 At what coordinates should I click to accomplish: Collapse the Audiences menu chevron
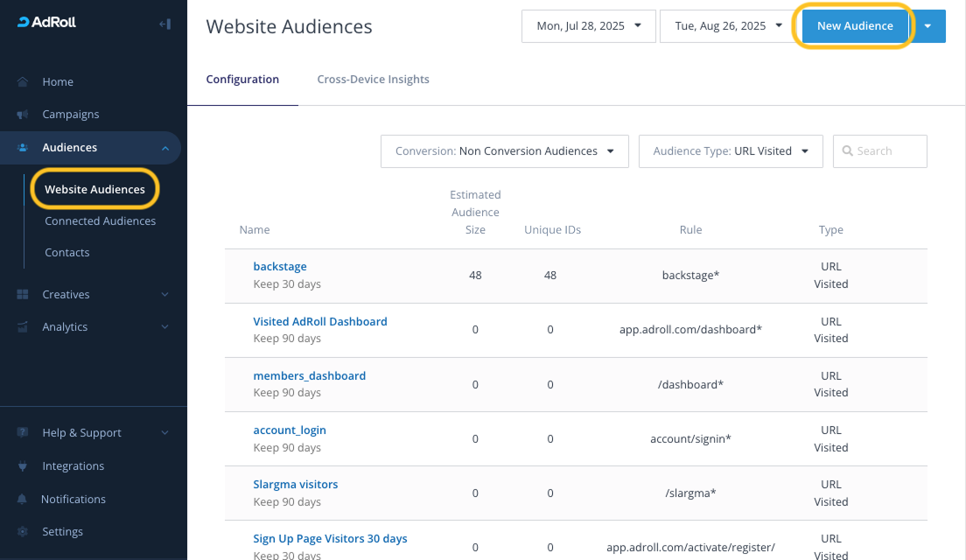(165, 149)
